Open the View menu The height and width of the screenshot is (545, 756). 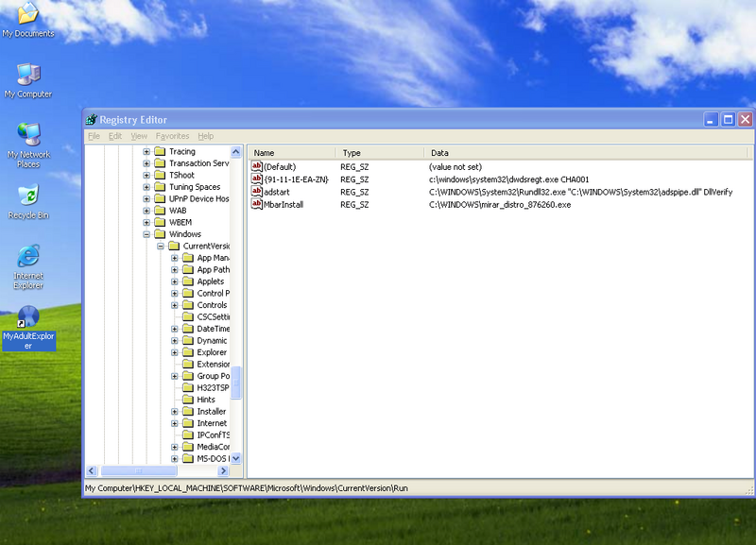pyautogui.click(x=139, y=136)
